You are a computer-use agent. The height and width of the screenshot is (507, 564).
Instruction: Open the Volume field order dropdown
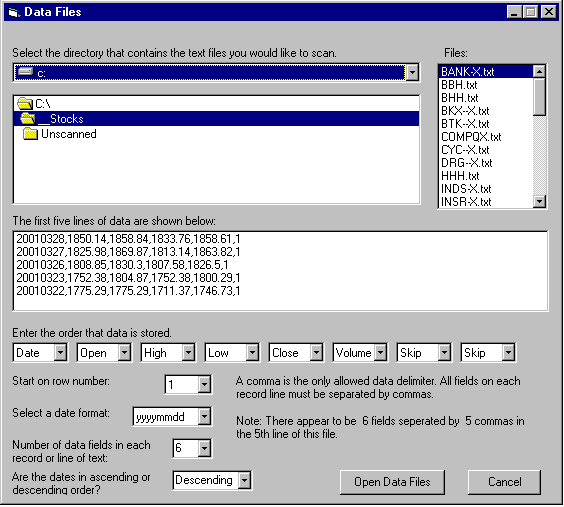380,353
